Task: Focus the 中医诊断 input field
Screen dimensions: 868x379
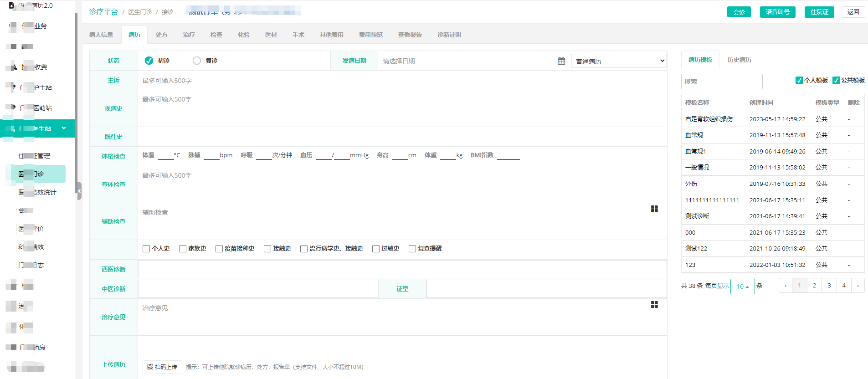Action: [258, 289]
